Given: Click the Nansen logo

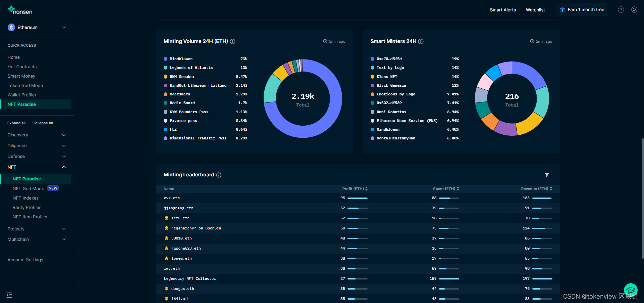Looking at the screenshot, I should 20,10.
